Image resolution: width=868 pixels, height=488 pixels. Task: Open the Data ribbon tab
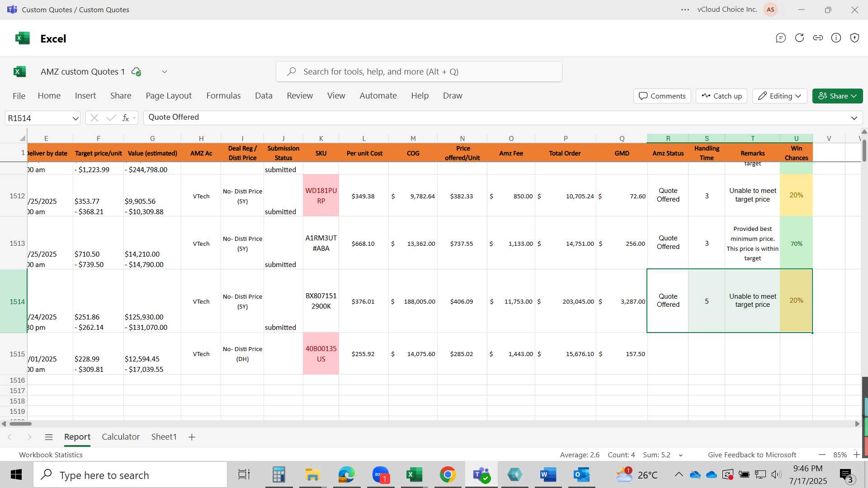[264, 96]
